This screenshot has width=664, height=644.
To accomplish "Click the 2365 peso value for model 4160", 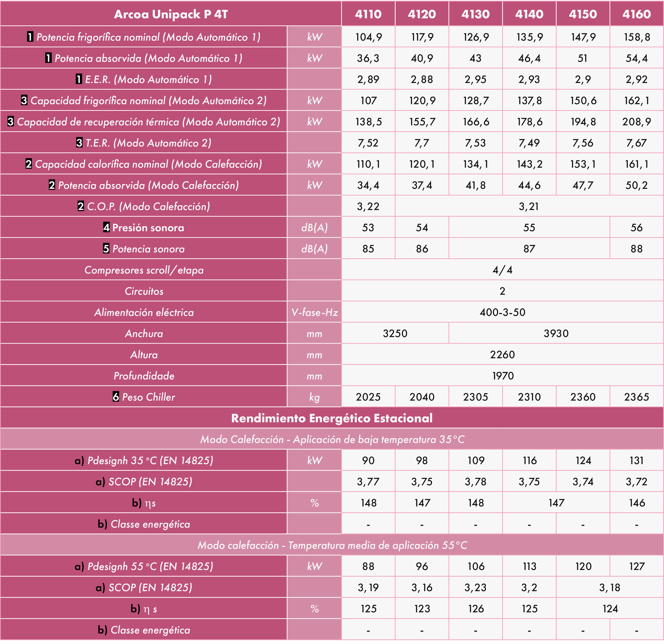I will click(x=637, y=397).
